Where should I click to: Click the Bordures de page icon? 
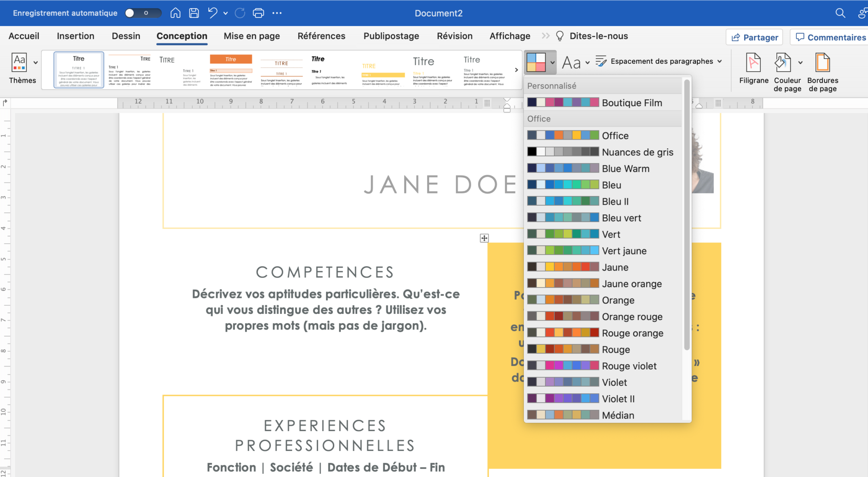coord(822,62)
